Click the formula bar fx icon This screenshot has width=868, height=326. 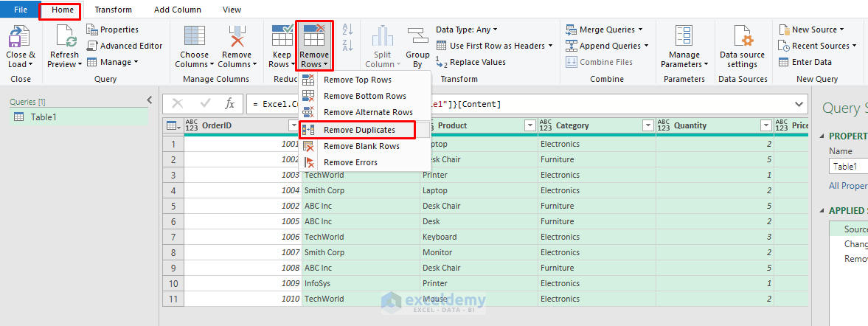coord(229,103)
